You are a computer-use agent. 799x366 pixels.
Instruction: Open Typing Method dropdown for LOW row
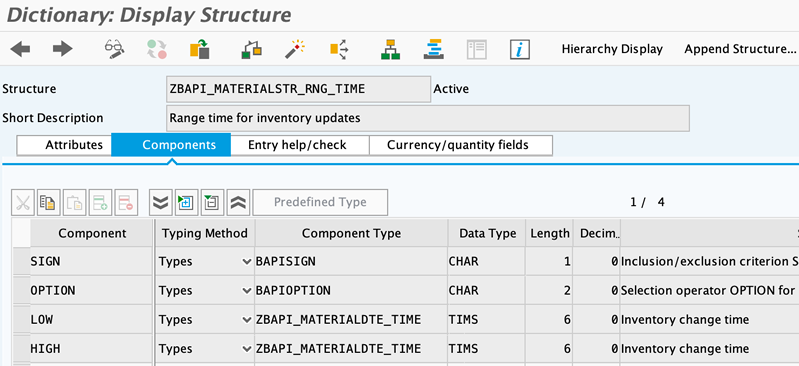(247, 320)
